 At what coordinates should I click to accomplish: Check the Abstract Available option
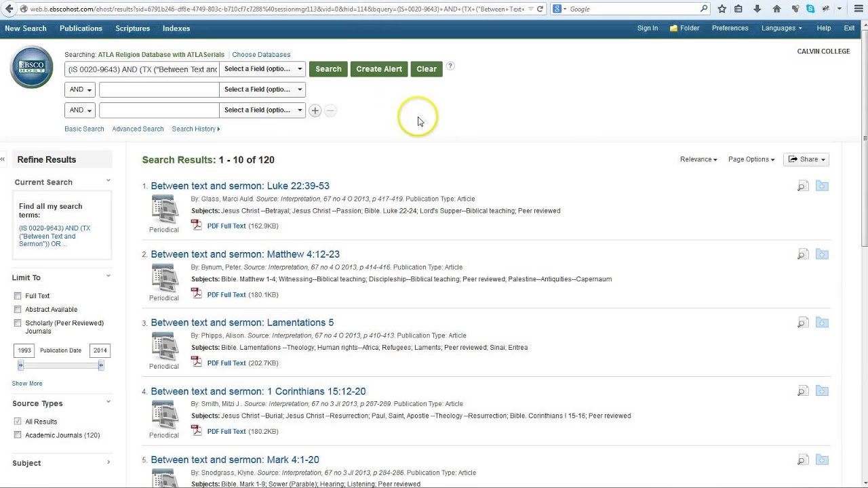18,310
